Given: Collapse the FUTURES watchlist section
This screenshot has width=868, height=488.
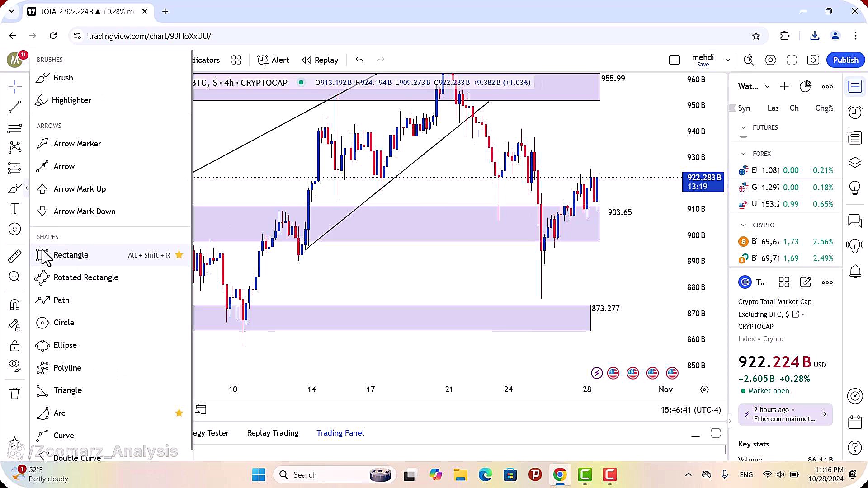Looking at the screenshot, I should tap(743, 127).
